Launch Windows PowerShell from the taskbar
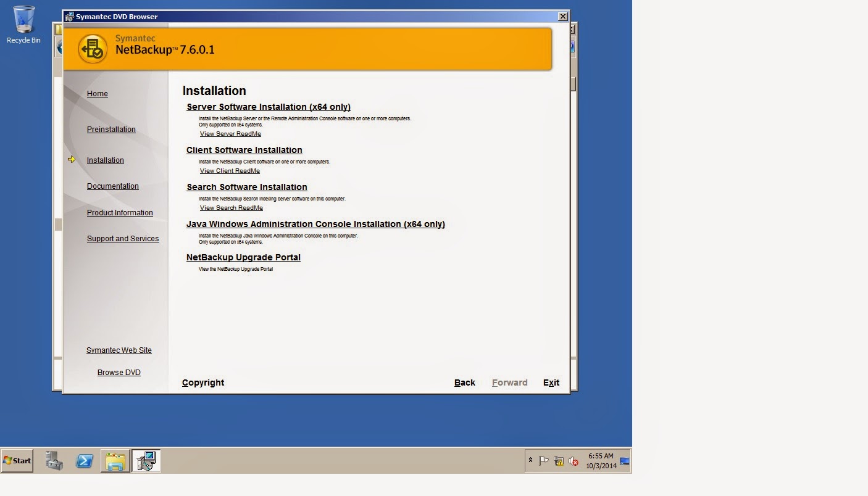The image size is (868, 496). point(84,461)
